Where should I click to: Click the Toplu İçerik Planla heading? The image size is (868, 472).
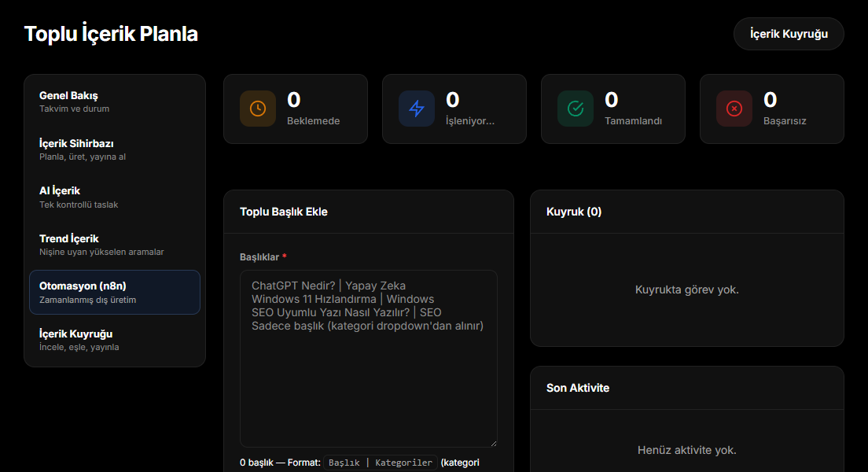pyautogui.click(x=112, y=34)
